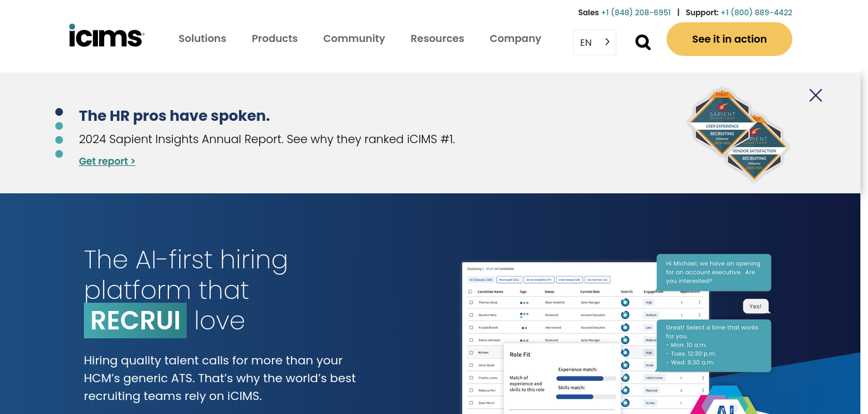The width and height of the screenshot is (868, 414).
Task: Open the Solutions menu
Action: point(202,38)
